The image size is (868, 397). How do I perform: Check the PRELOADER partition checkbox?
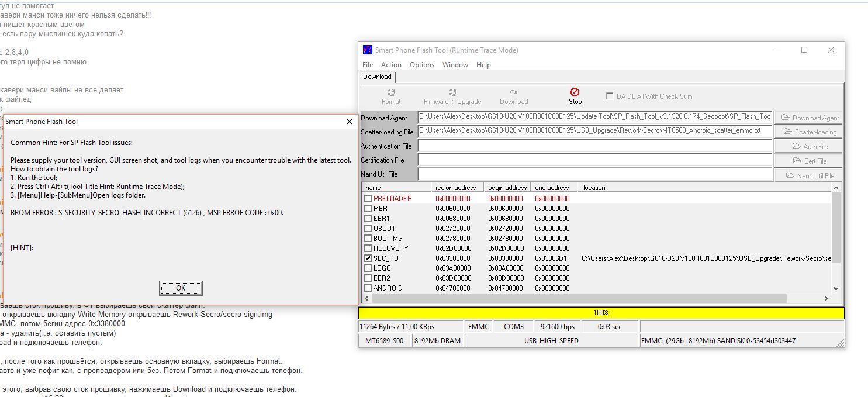point(368,199)
